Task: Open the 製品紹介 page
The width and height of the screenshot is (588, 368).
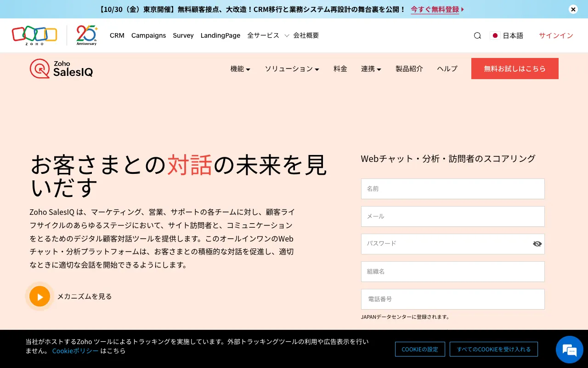Action: click(x=409, y=69)
